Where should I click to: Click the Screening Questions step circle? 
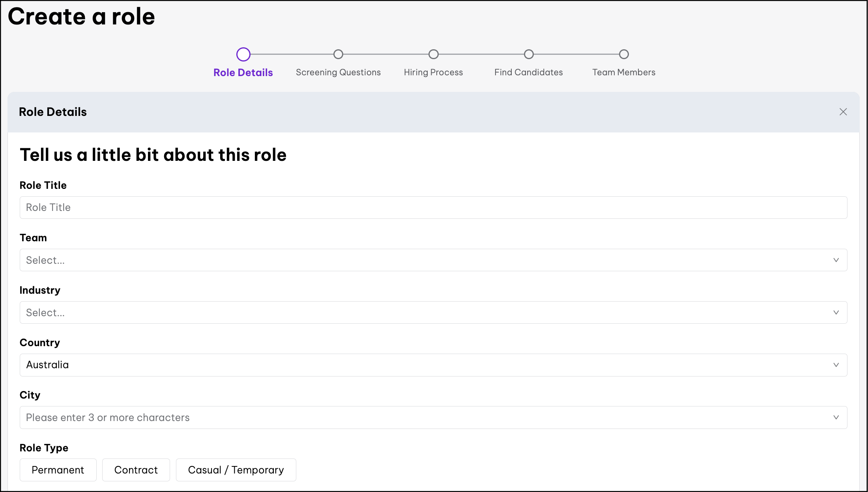tap(338, 54)
